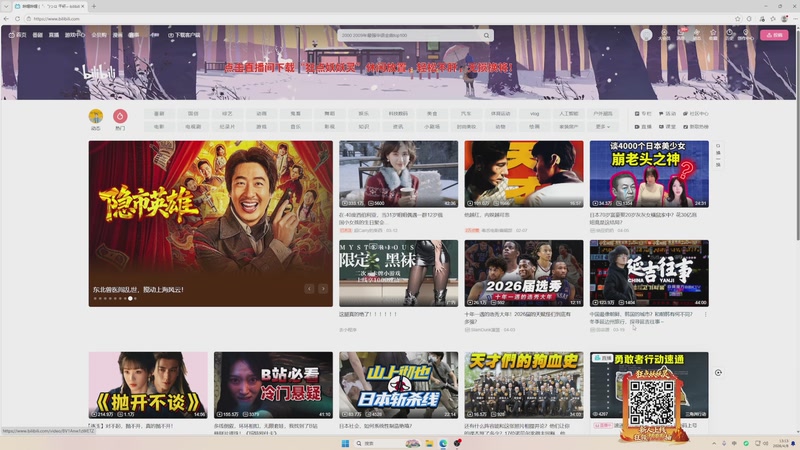Select the 舞蹈 category chip
The width and height of the screenshot is (800, 450).
330,113
